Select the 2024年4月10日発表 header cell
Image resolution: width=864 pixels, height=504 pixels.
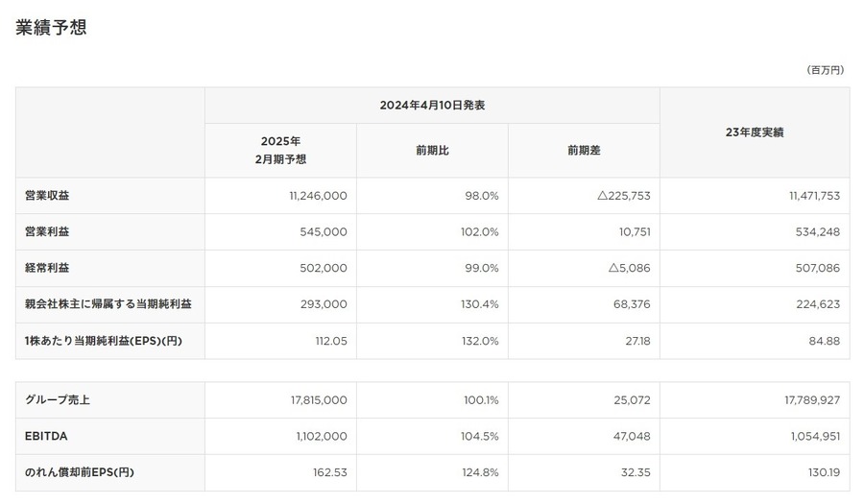pos(432,106)
